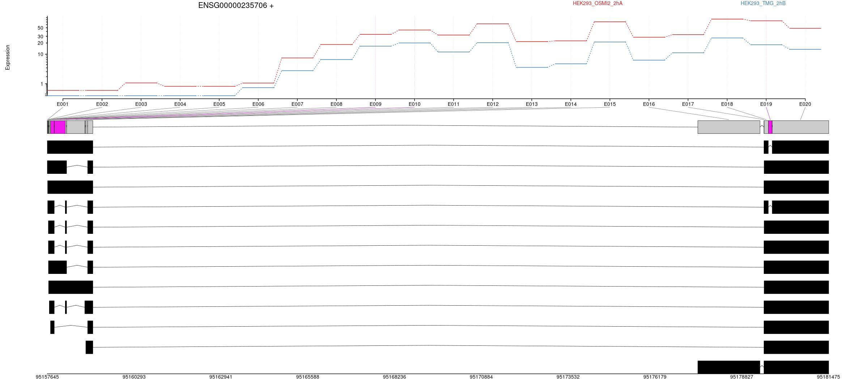Select exon label E007
The width and height of the screenshot is (868, 383).
click(x=297, y=104)
